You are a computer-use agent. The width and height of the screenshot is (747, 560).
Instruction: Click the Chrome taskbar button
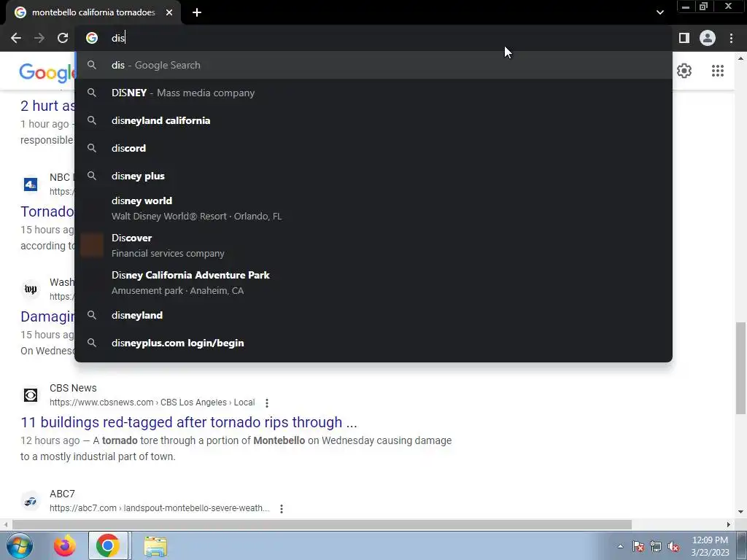pos(108,545)
